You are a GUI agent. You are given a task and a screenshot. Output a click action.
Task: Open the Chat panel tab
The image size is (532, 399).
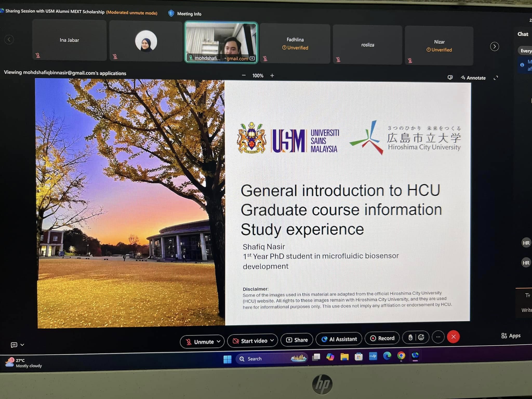(x=522, y=34)
